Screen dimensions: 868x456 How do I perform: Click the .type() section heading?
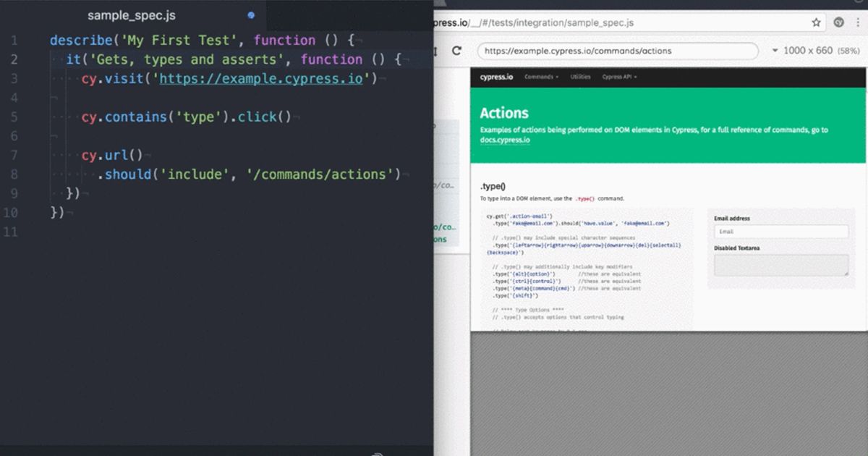pyautogui.click(x=493, y=186)
